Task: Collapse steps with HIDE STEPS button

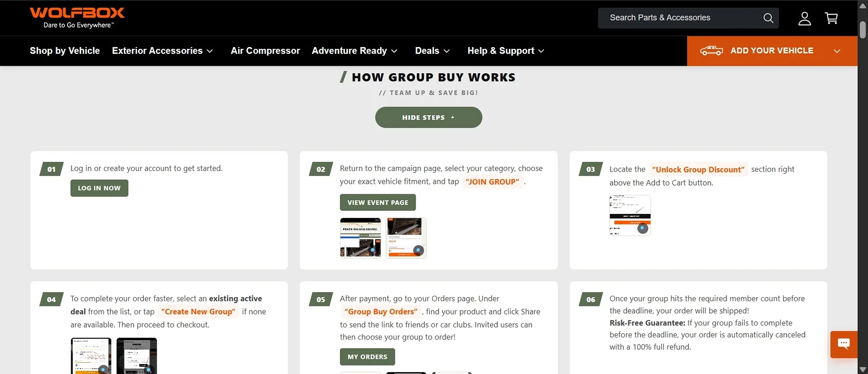Action: point(429,118)
